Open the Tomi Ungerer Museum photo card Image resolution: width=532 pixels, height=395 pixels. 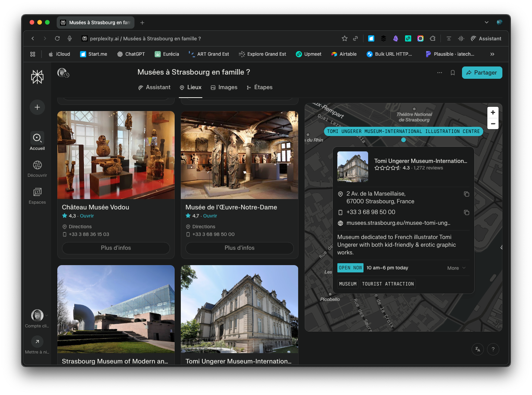pyautogui.click(x=239, y=309)
